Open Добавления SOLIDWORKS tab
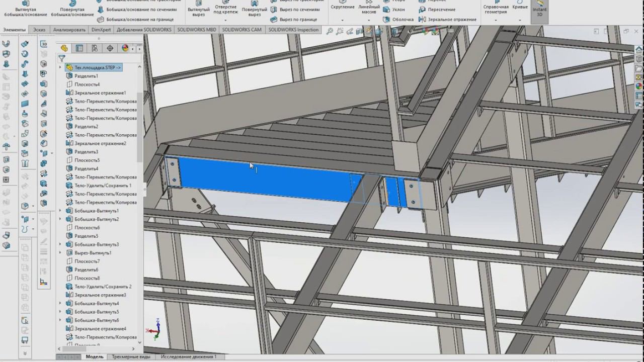Screen dimensions: 644x362 pos(144,30)
